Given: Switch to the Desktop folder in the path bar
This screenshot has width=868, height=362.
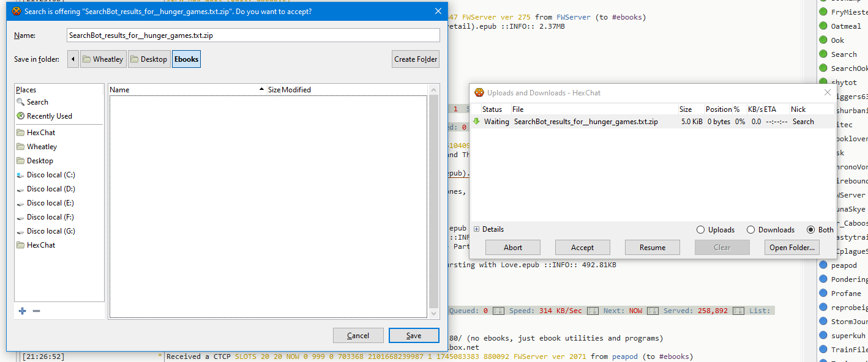Looking at the screenshot, I should click(x=149, y=59).
